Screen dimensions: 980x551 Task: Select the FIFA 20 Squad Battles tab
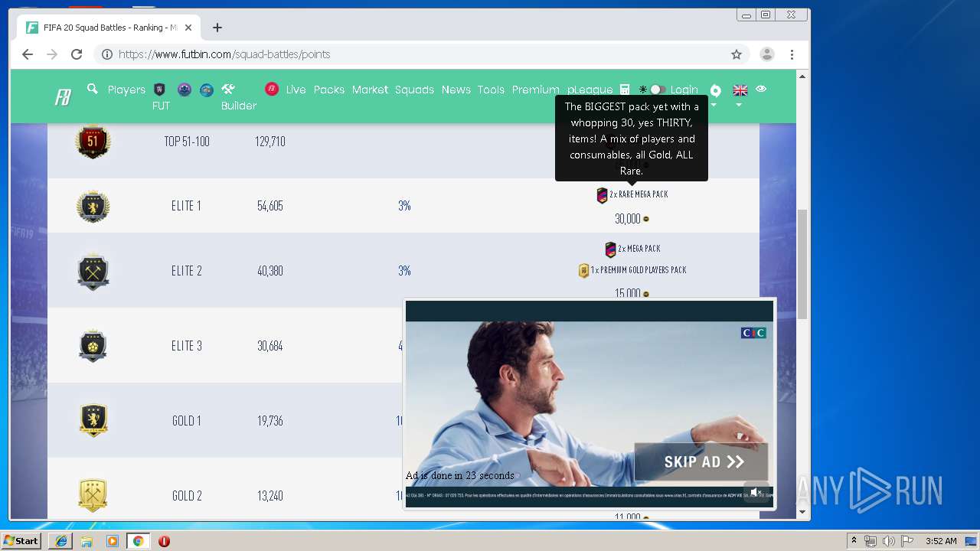pyautogui.click(x=107, y=28)
